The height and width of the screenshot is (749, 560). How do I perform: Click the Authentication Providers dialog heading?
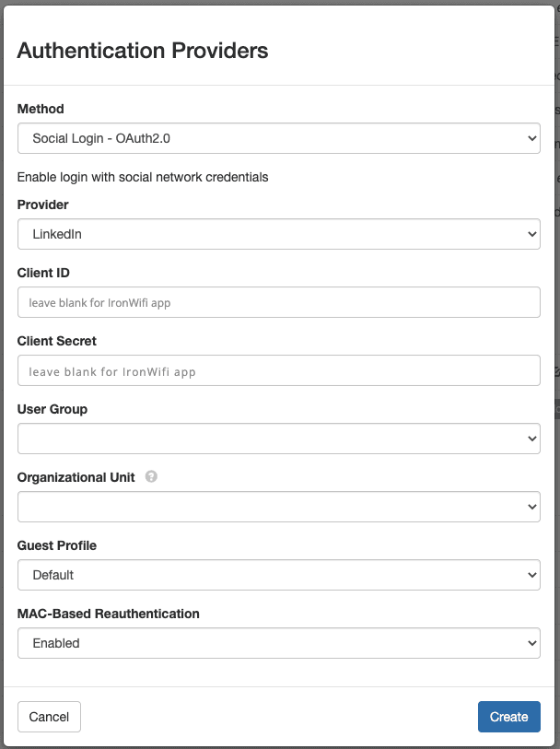click(143, 51)
